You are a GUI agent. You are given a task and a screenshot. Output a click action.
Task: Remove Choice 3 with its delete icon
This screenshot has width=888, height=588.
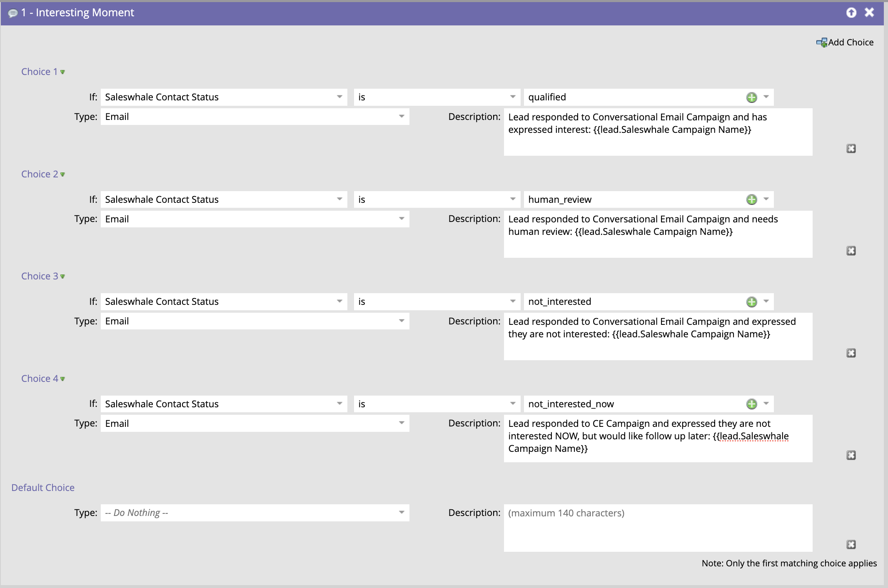851,353
